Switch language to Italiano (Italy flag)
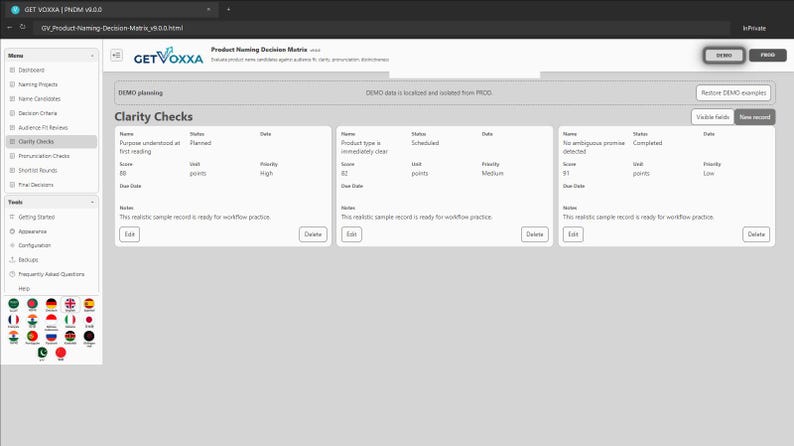This screenshot has width=794, height=446. 70,320
